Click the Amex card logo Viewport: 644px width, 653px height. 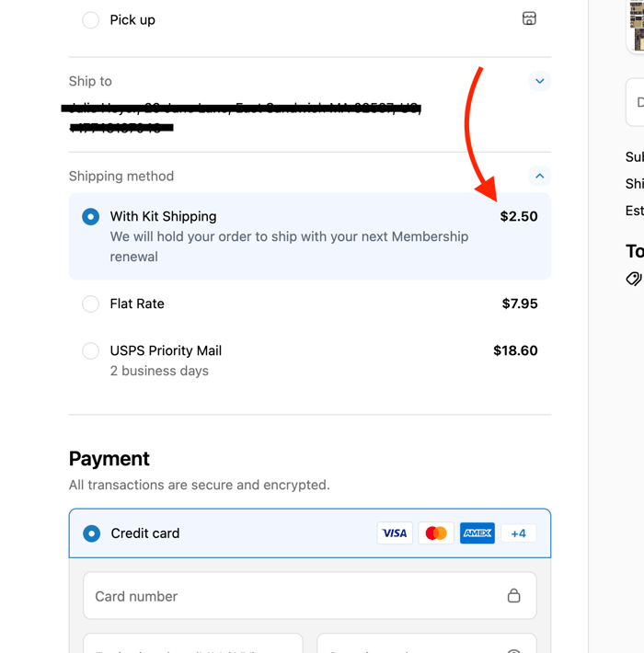pos(477,533)
